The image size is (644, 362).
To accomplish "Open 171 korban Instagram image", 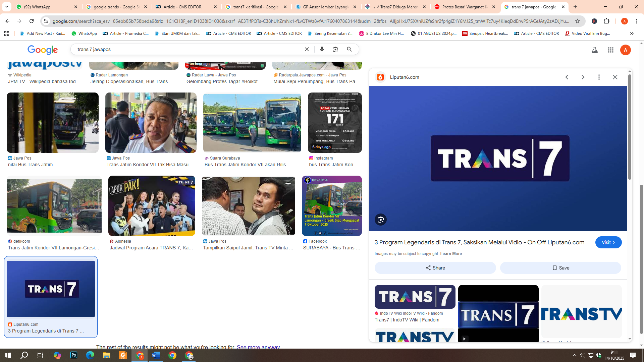I will click(x=335, y=123).
